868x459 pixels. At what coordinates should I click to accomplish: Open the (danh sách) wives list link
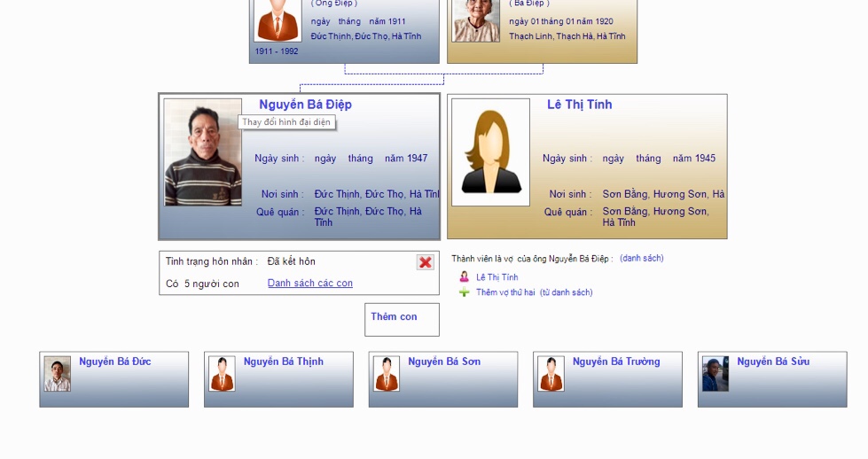[642, 258]
